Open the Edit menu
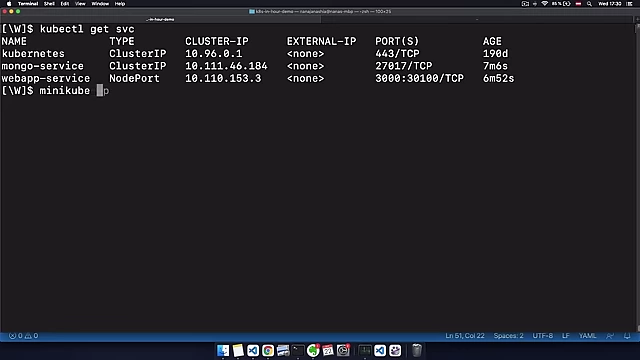The height and width of the screenshot is (360, 640). [64, 4]
